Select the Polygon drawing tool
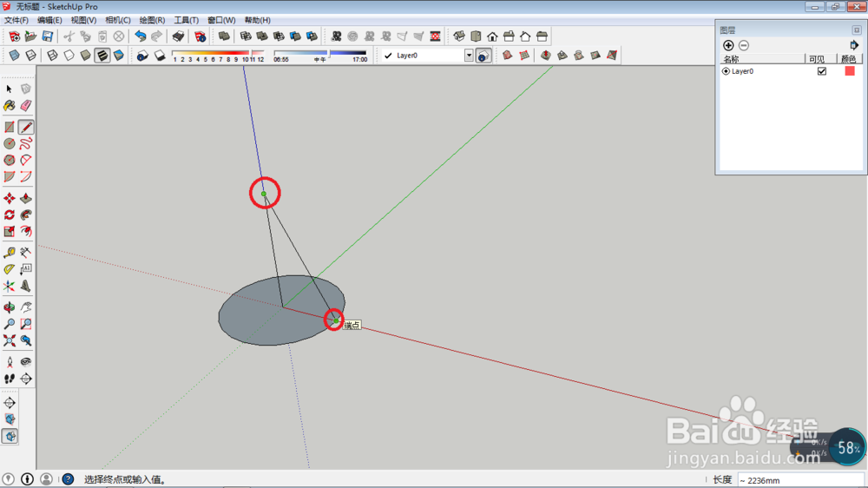The height and width of the screenshot is (488, 868). 9,160
